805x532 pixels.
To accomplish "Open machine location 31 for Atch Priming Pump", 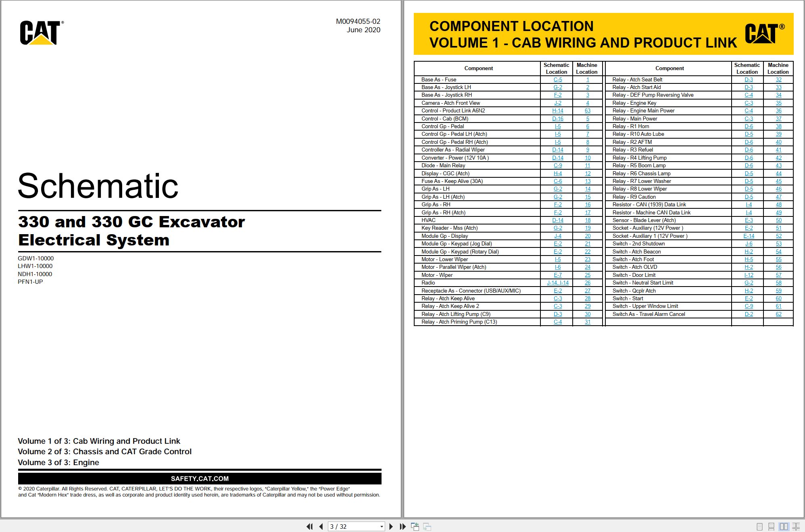I will coord(587,322).
